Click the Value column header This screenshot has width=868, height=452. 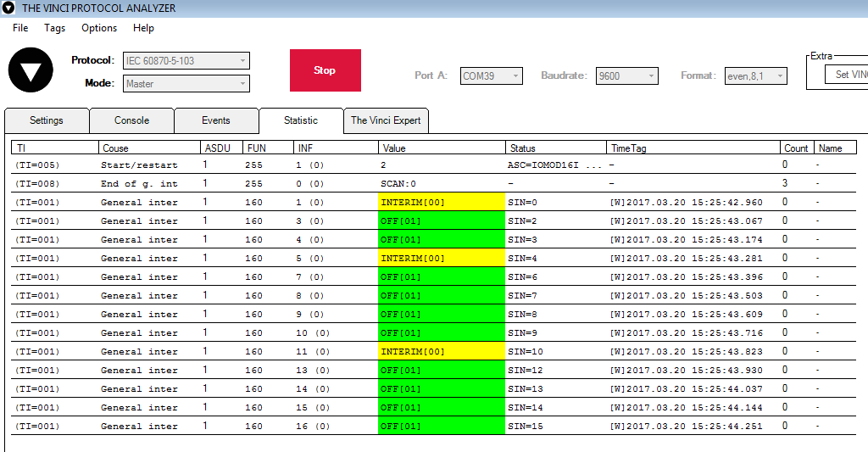click(442, 148)
